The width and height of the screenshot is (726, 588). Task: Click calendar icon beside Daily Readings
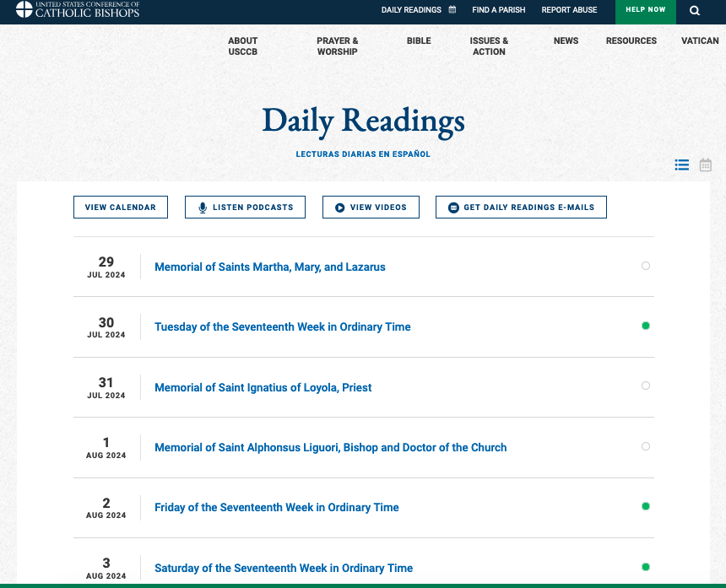click(x=452, y=9)
